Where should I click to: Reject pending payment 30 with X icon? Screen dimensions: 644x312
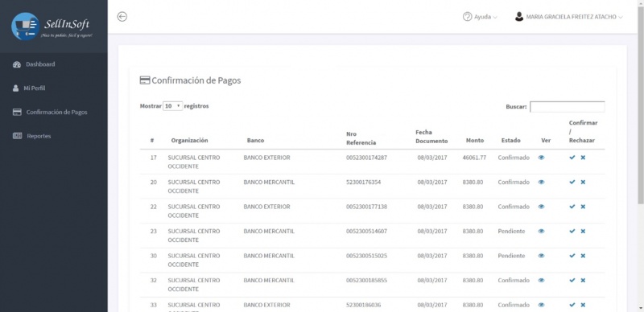tap(583, 256)
